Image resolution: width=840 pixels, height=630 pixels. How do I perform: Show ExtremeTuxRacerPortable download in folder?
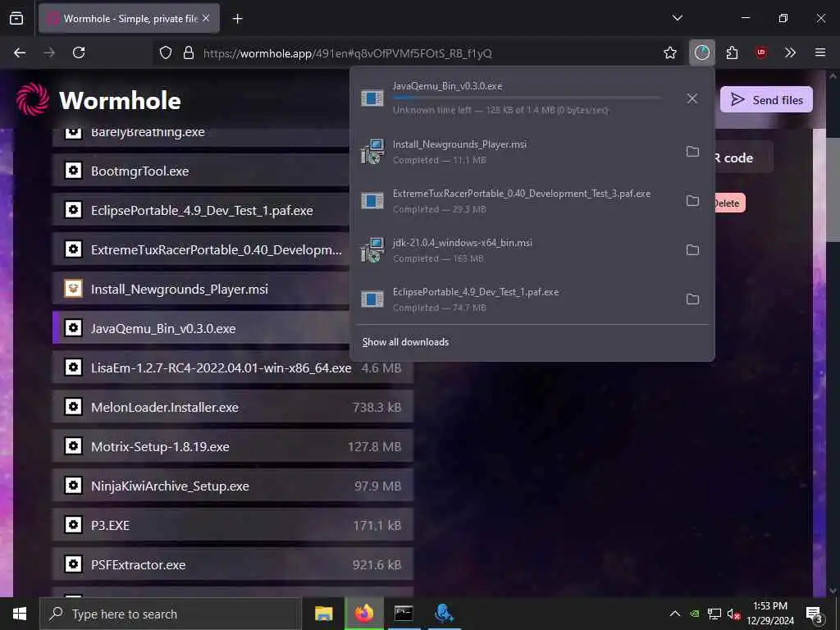point(692,201)
